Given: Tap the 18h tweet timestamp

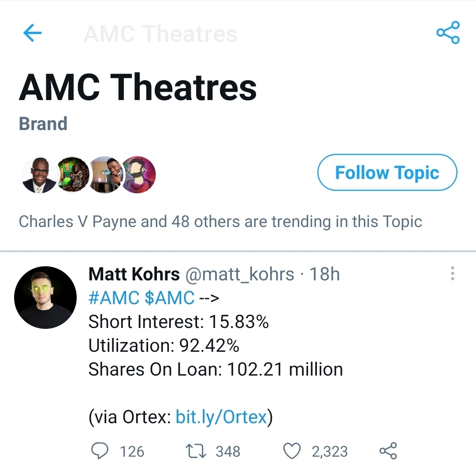Looking at the screenshot, I should (x=325, y=274).
